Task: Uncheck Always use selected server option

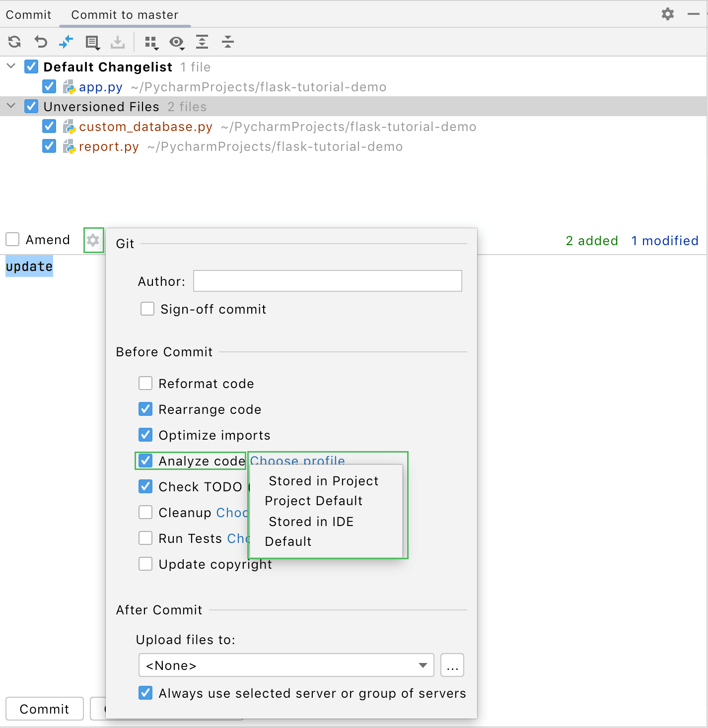Action: pos(145,693)
